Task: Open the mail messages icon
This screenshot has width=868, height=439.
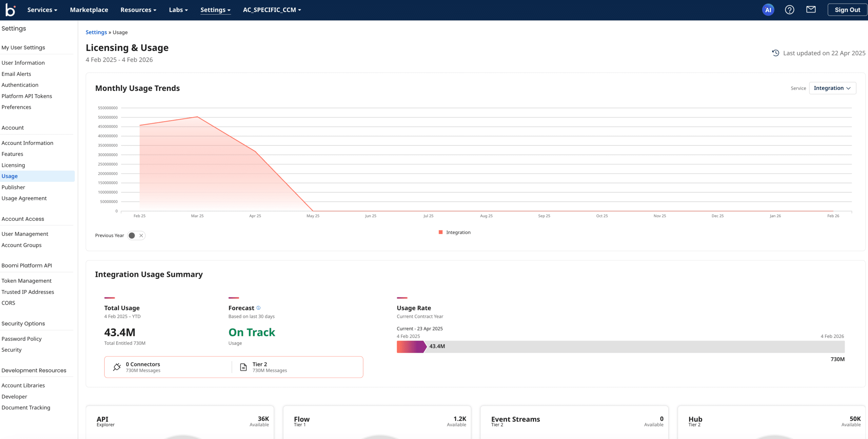Action: pos(811,9)
